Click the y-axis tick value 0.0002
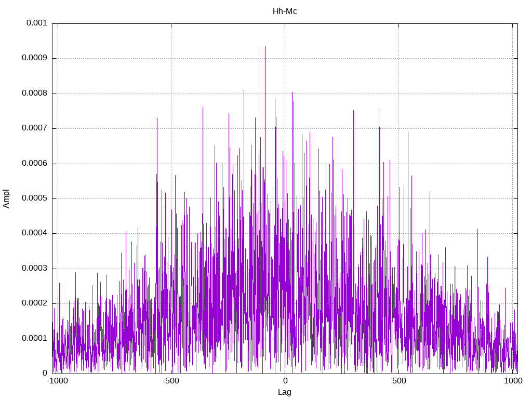 point(35,303)
